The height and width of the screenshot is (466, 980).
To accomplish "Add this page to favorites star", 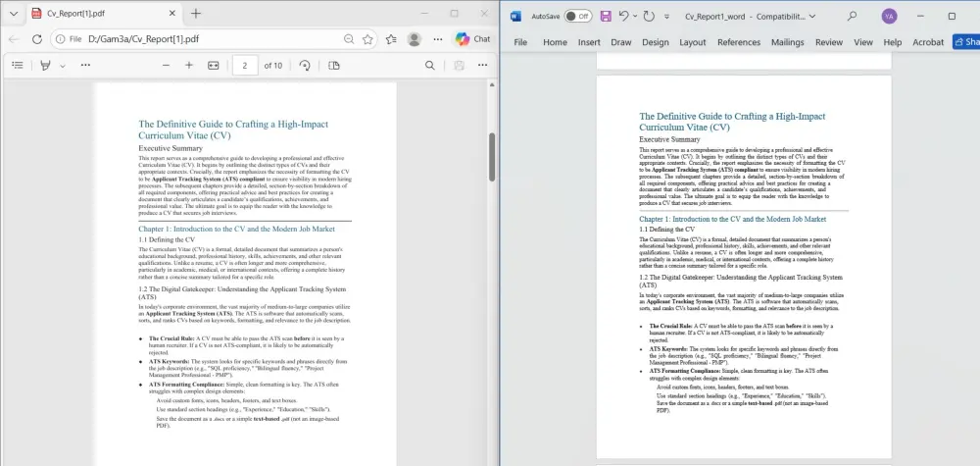I will [367, 39].
